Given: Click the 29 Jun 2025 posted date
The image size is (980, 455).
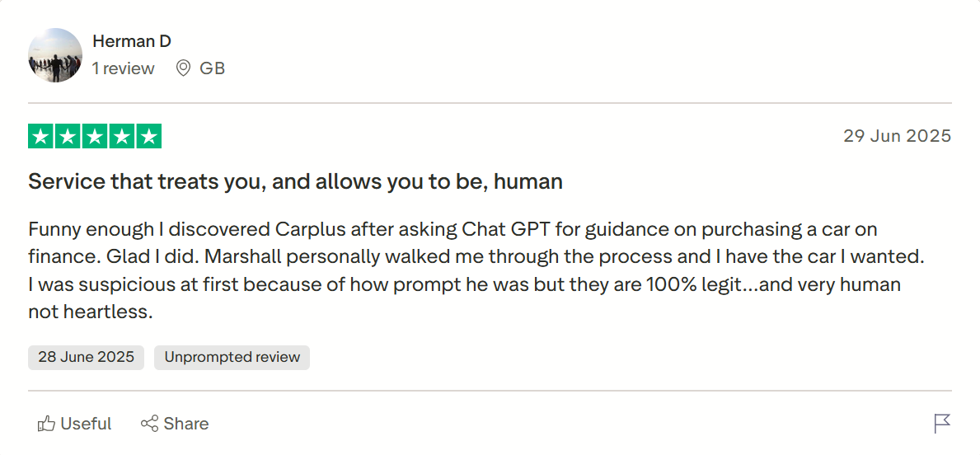Looking at the screenshot, I should click(x=897, y=136).
